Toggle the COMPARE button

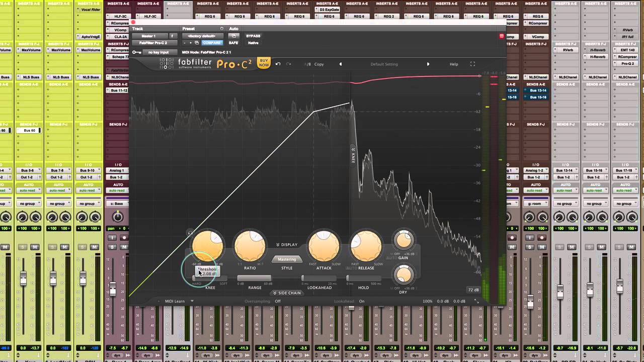[211, 43]
